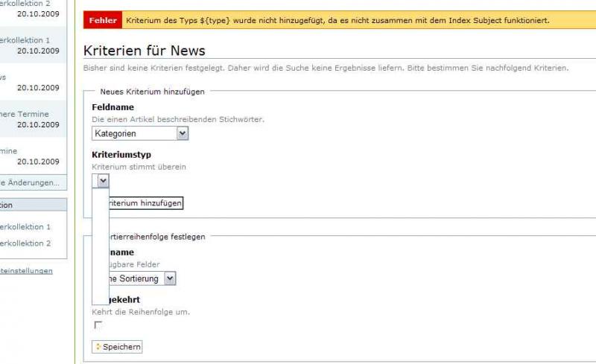Image resolution: width=596 pixels, height=364 pixels.
Task: Select Kollektion 2 in lower navigation box
Action: tap(26, 243)
